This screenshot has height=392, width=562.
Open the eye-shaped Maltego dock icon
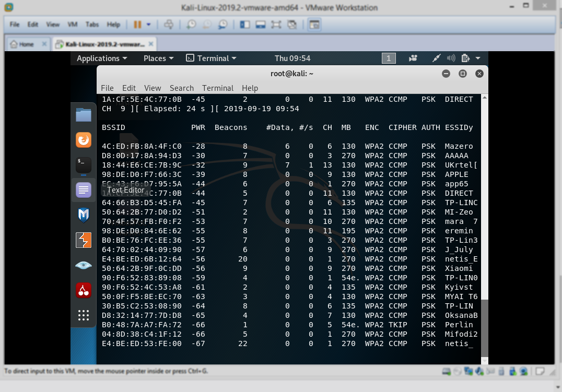tap(84, 265)
